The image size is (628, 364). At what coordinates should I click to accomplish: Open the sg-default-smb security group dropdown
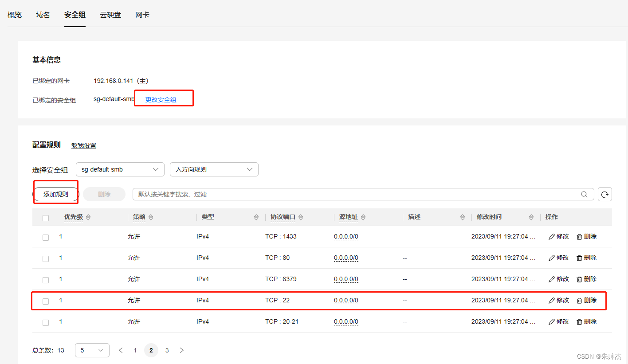[120, 169]
